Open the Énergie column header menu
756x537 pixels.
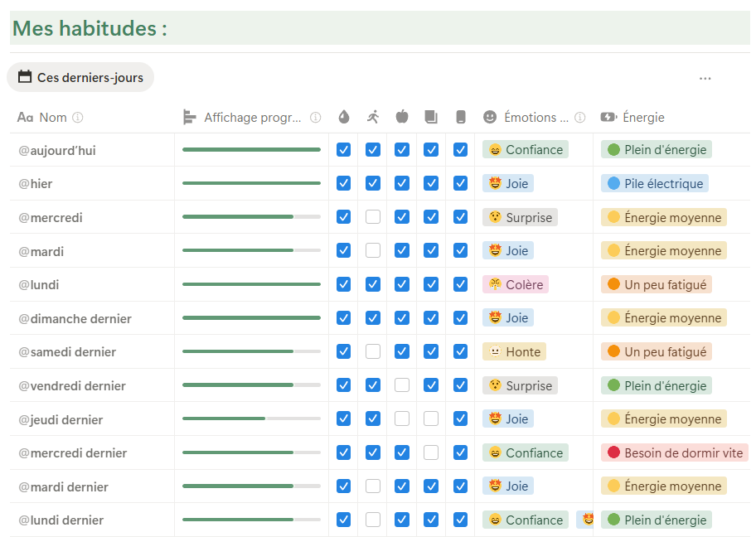tap(671, 117)
